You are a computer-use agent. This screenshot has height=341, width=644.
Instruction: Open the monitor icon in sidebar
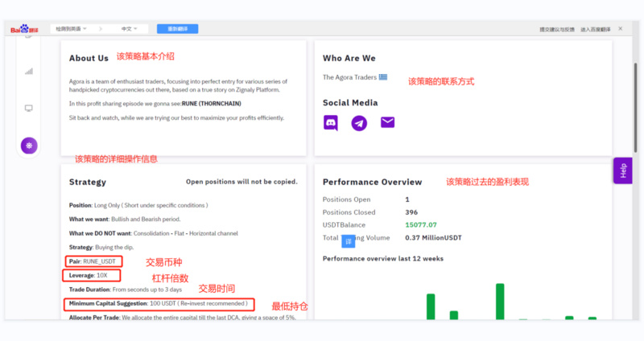click(x=29, y=108)
